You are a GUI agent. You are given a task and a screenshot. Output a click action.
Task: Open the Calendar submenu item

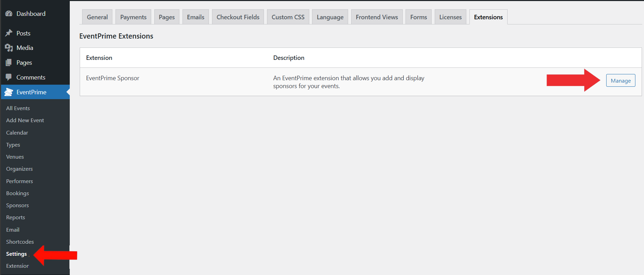pos(17,133)
